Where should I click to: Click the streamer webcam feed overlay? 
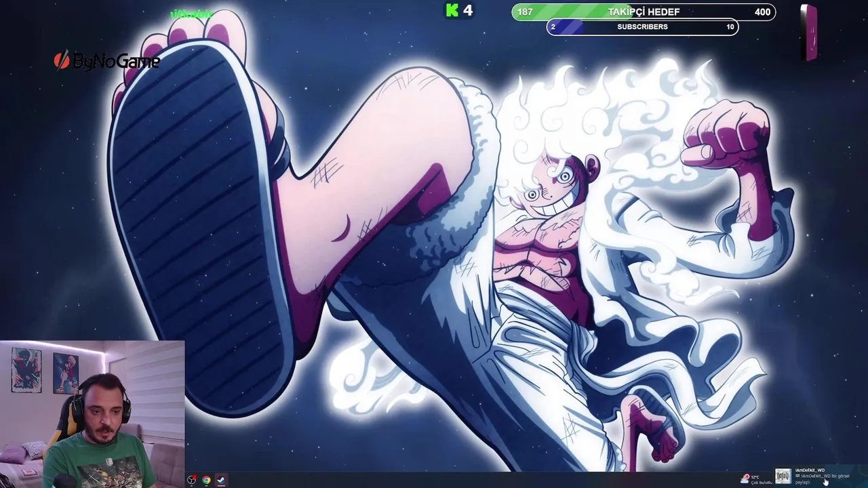(x=92, y=414)
